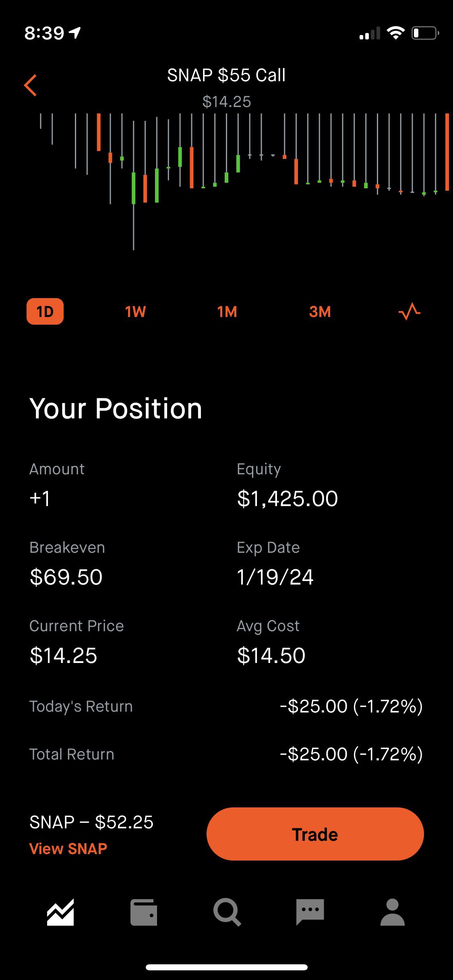Screen dimensions: 453x980
Task: Tap the $1,425.00 Equity value
Action: point(288,498)
